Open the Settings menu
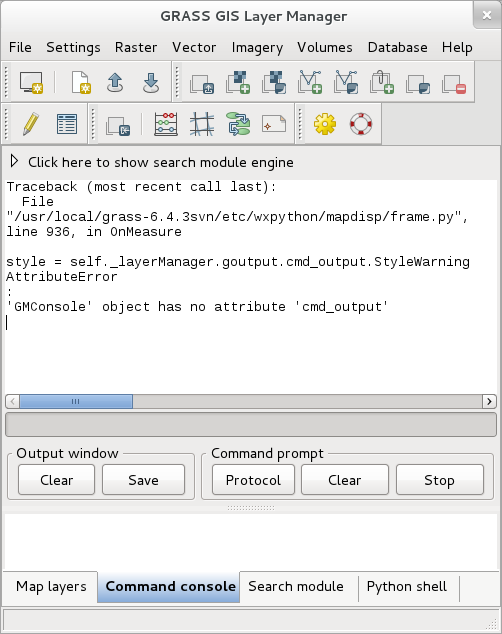The image size is (502, 634). click(x=73, y=47)
